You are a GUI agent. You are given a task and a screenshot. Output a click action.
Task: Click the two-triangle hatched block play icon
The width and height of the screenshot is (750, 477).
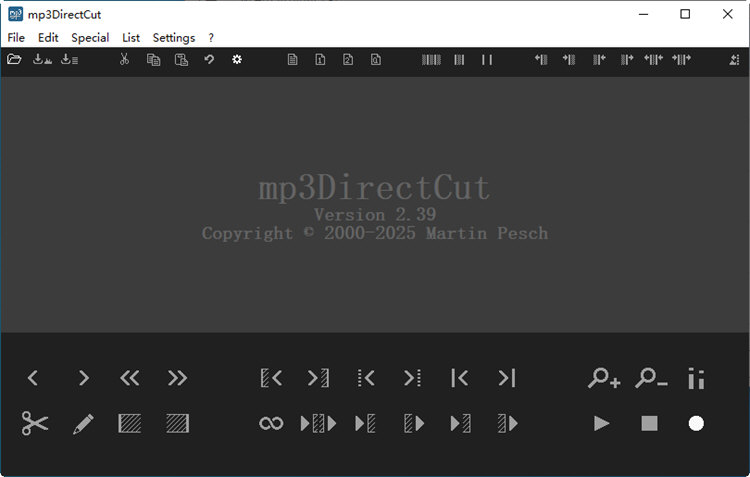[318, 423]
